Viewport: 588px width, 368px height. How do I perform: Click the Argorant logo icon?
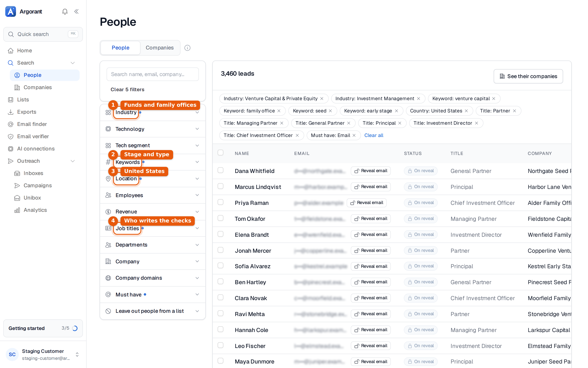11,11
